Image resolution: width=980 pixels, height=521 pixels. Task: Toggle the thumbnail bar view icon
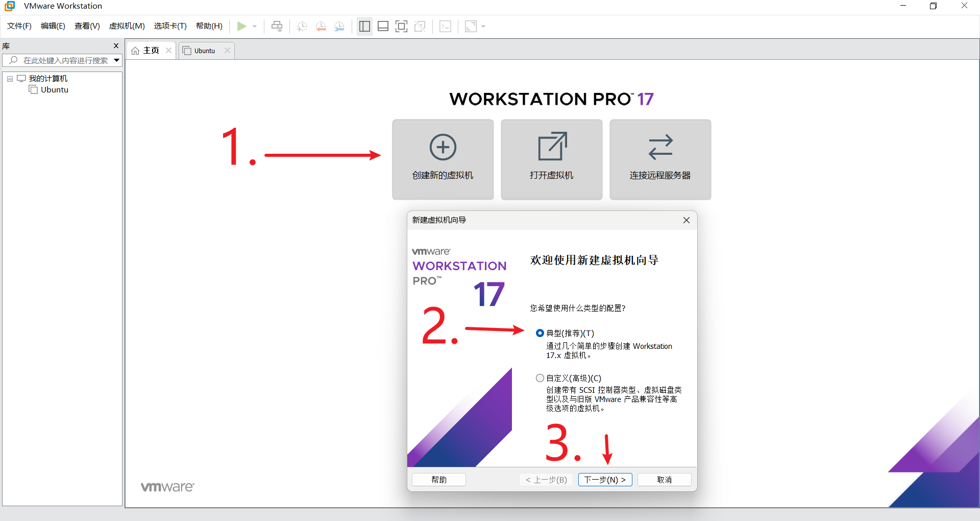383,27
